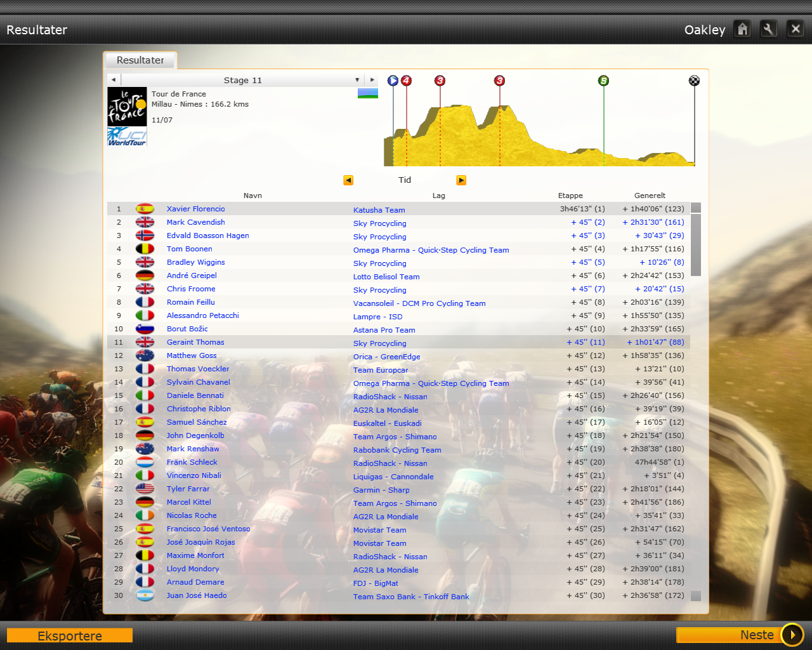Image resolution: width=812 pixels, height=650 pixels.
Task: Select the category 4 climb marker
Action: click(x=406, y=81)
